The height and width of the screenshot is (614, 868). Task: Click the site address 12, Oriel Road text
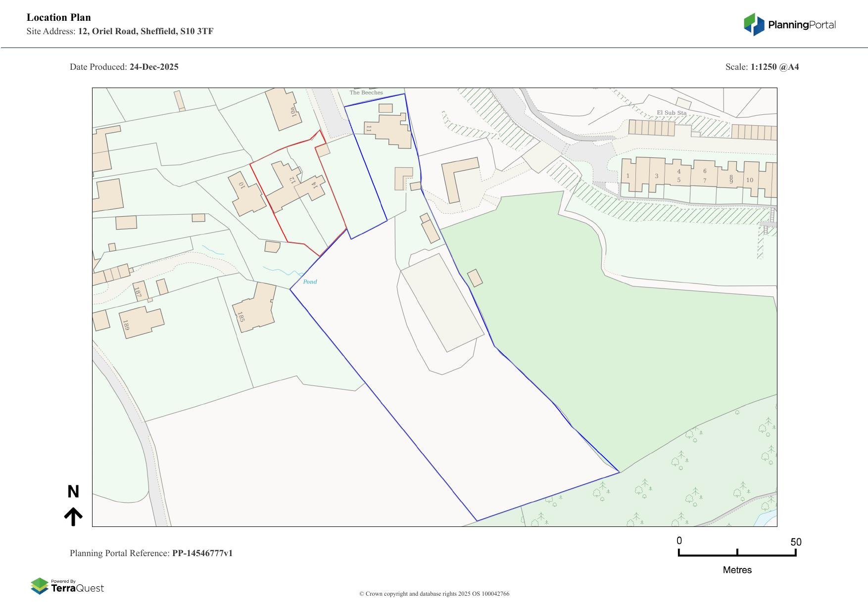145,31
